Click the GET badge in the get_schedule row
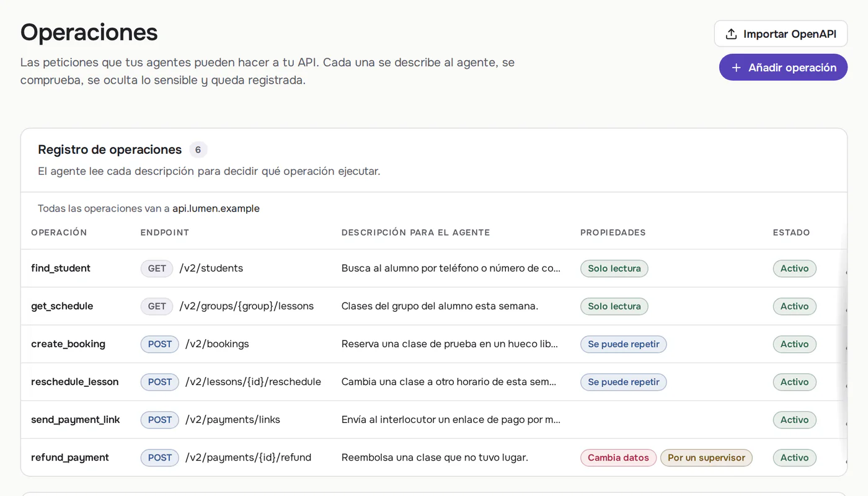Viewport: 868px width, 496px height. pyautogui.click(x=157, y=306)
